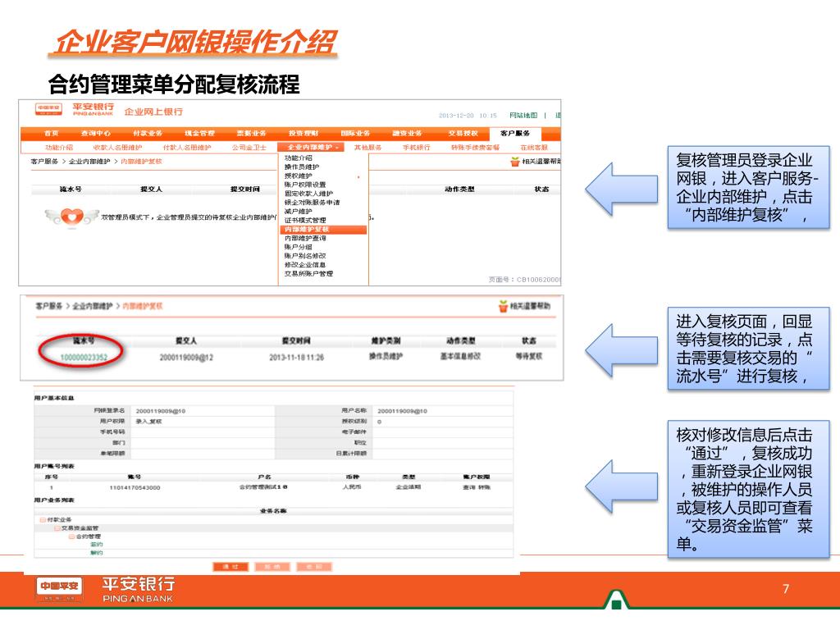This screenshot has height=630, width=840.
Task: Click the 中国平安 logo in the slide footer
Action: (x=59, y=589)
